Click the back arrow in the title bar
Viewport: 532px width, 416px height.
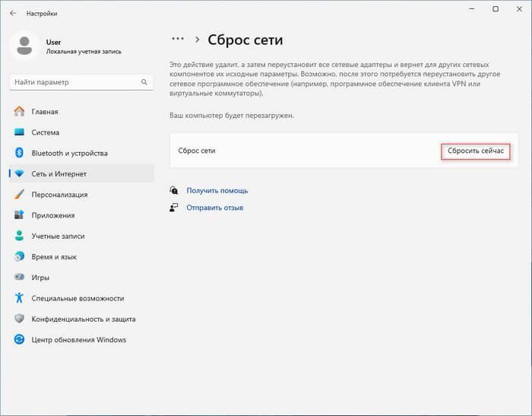(x=13, y=13)
